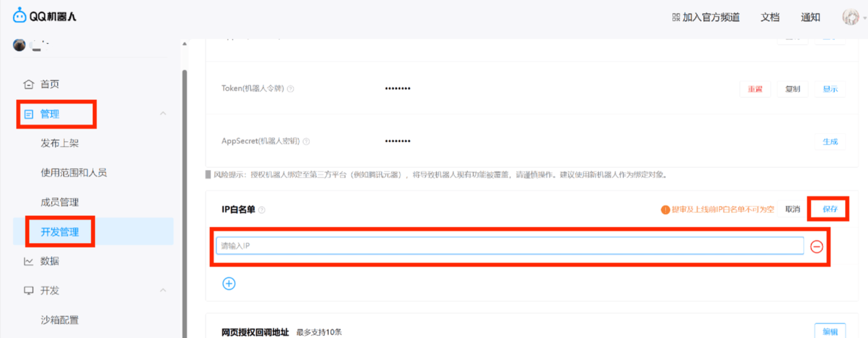Click the help icon beside IP白名单
Screen dimensions: 868x338
(262, 210)
